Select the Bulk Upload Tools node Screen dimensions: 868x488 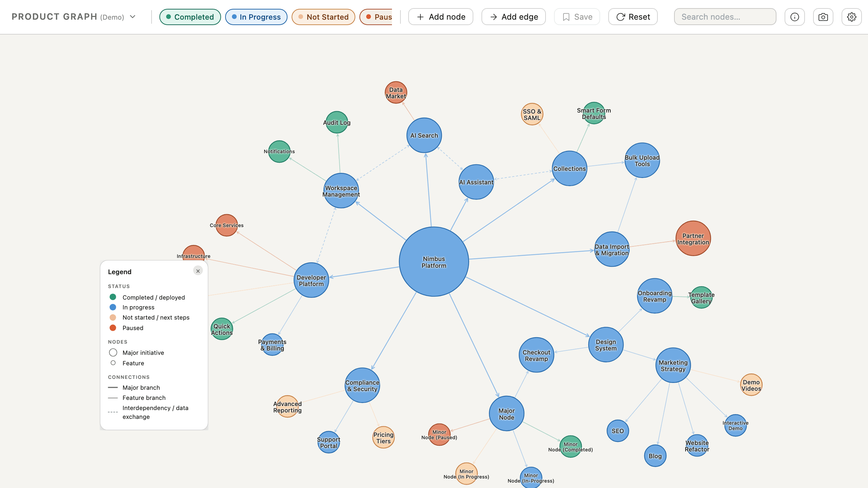pos(642,160)
